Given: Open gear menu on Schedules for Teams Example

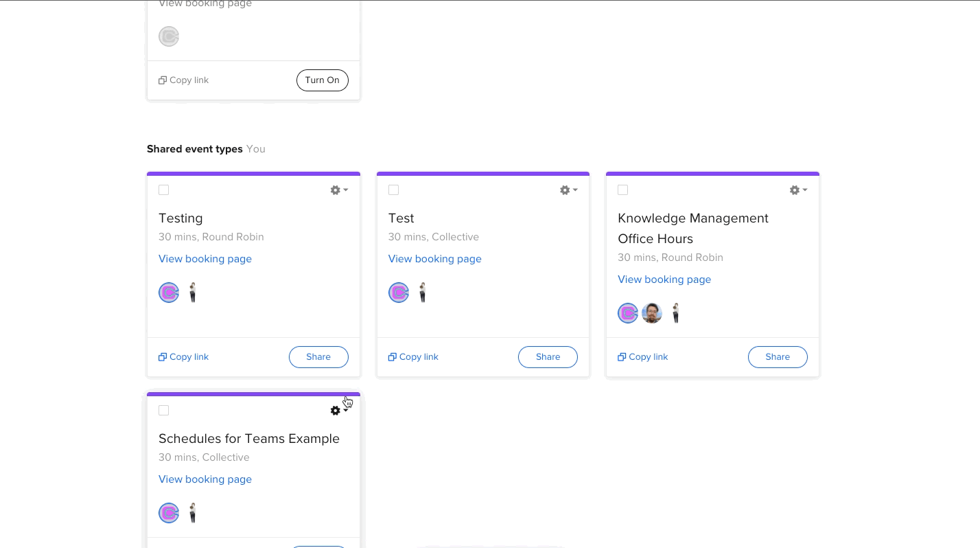Looking at the screenshot, I should (x=338, y=411).
